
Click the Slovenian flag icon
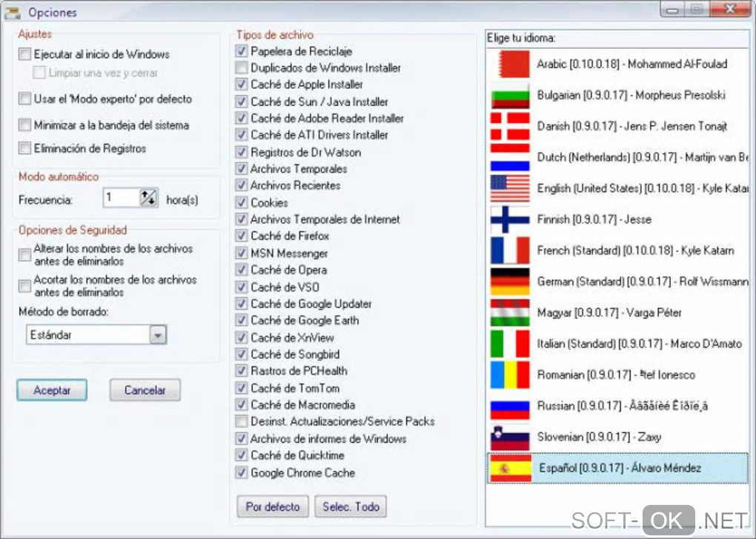pyautogui.click(x=510, y=437)
